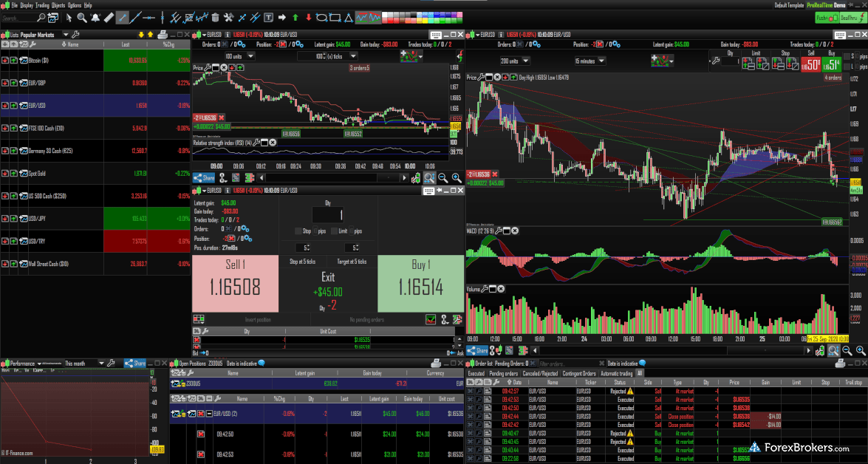Select the ruler measurement tool
The height and width of the screenshot is (464, 868).
click(109, 17)
